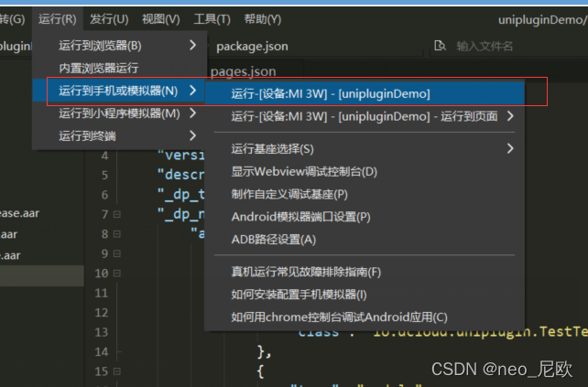The height and width of the screenshot is (387, 588).
Task: Run on device MI 3W unipluginDemo
Action: [365, 93]
